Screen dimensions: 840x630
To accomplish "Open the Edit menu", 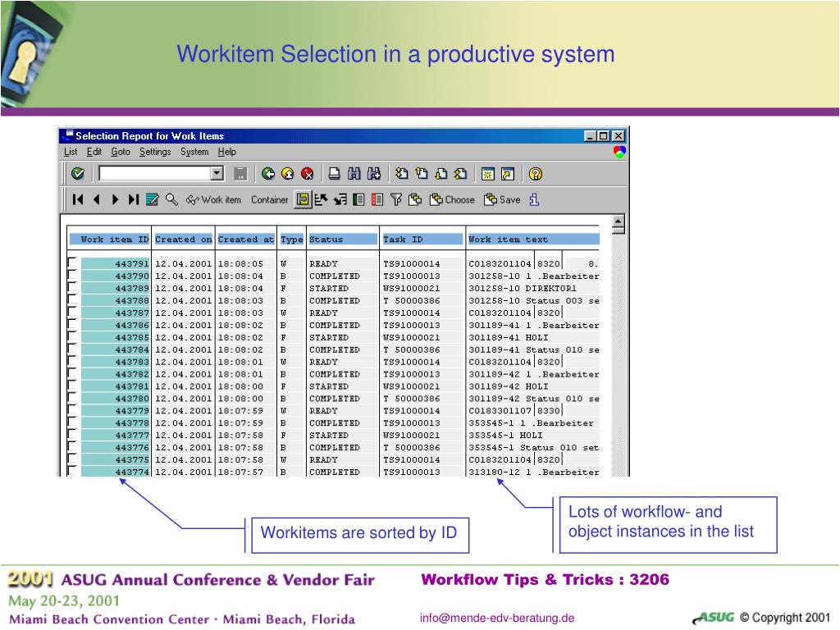I will [x=94, y=152].
